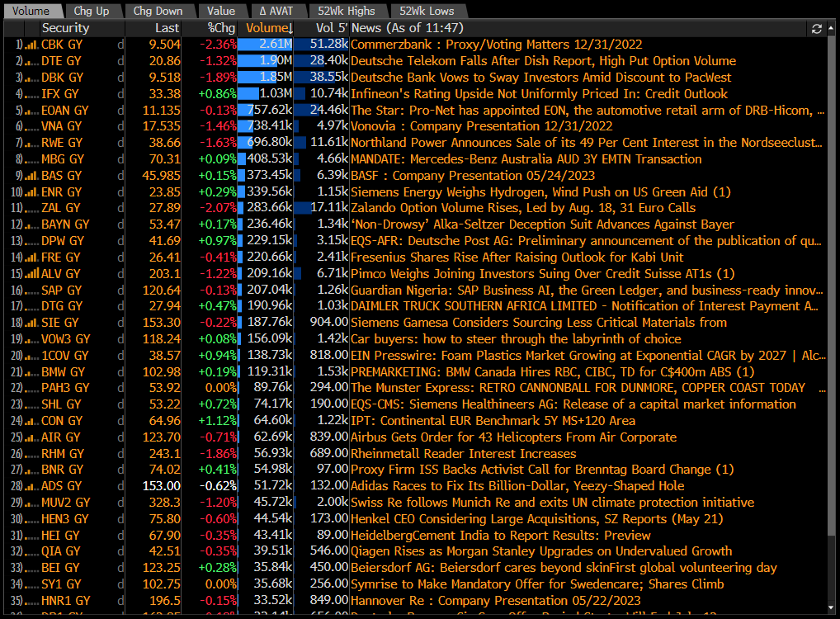
Task: Click the scrollbar down arrow
Action: [832, 607]
